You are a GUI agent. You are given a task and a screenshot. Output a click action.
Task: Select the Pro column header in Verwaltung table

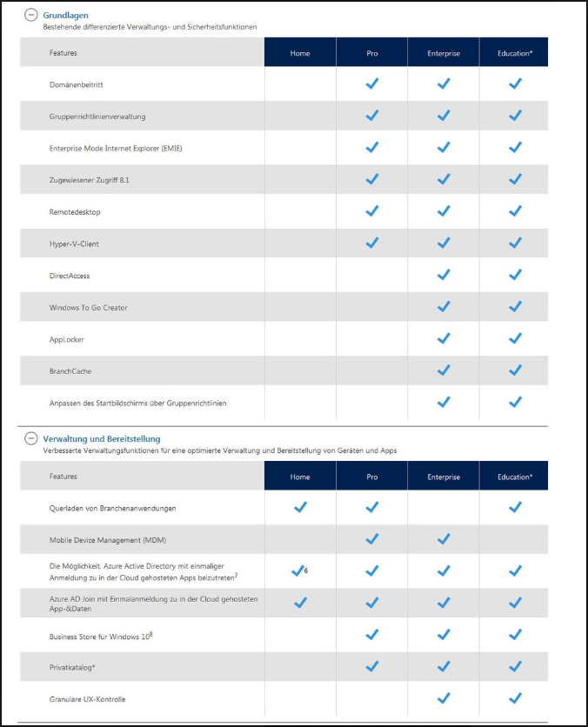pos(371,477)
